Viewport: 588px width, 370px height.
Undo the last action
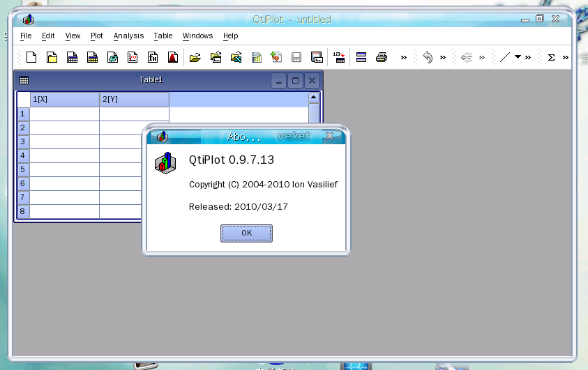point(428,57)
